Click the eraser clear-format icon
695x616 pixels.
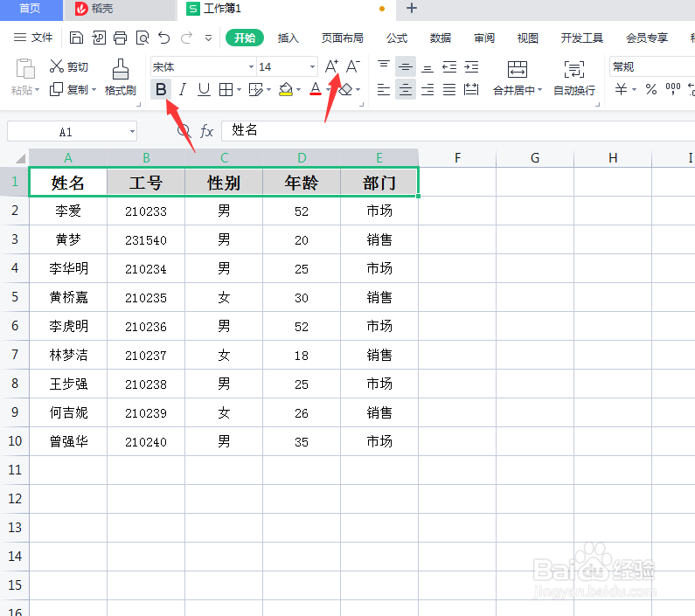345,89
